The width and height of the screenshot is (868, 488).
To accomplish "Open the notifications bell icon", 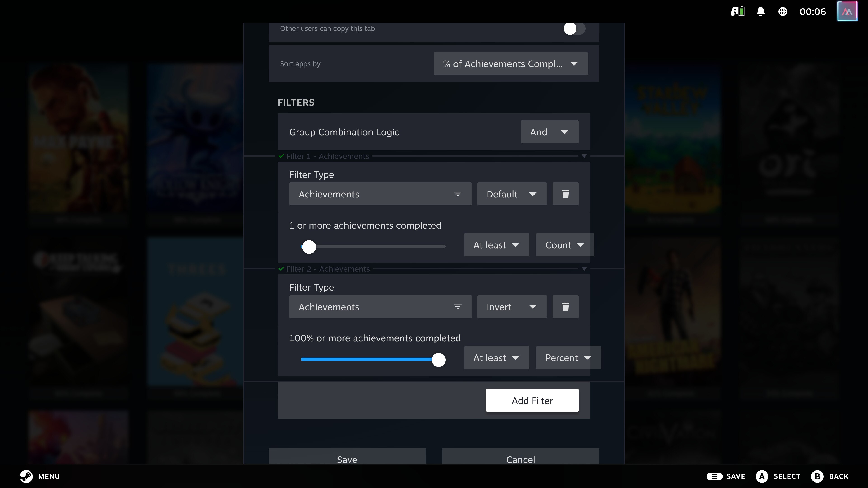I will tap(760, 12).
